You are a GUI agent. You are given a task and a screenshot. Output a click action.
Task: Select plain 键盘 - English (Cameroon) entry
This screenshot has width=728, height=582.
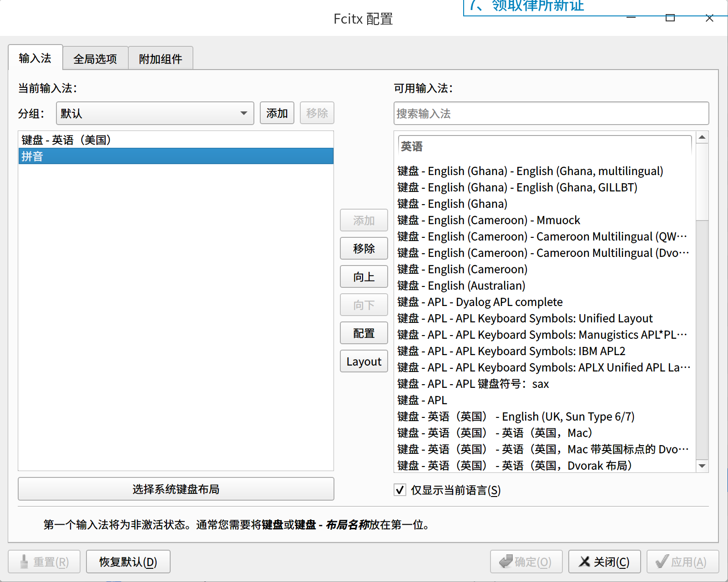(x=545, y=269)
